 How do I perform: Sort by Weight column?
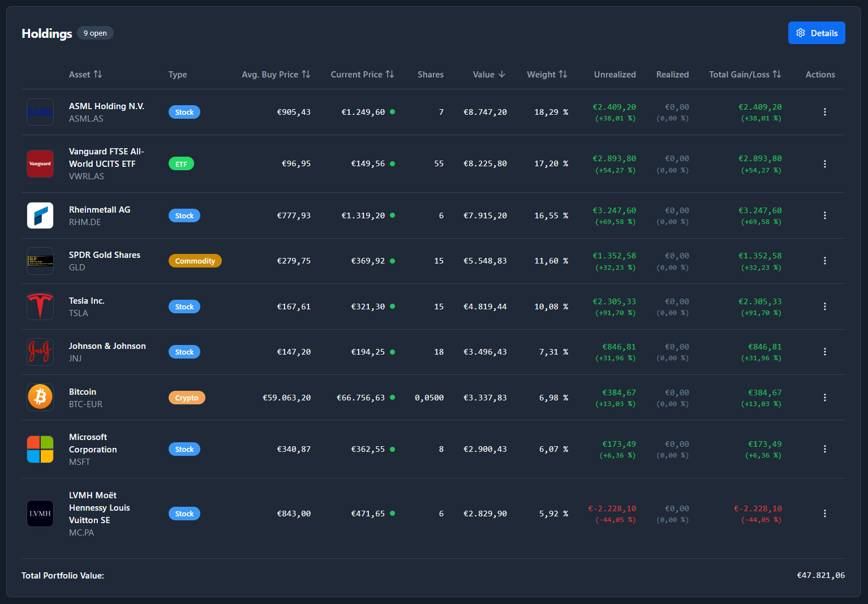(547, 74)
